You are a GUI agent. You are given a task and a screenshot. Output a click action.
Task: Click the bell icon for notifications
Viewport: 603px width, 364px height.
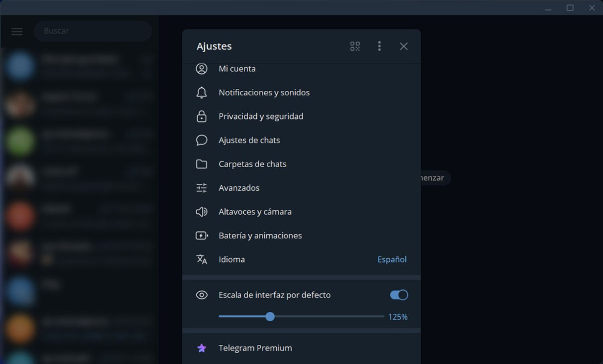coord(202,92)
